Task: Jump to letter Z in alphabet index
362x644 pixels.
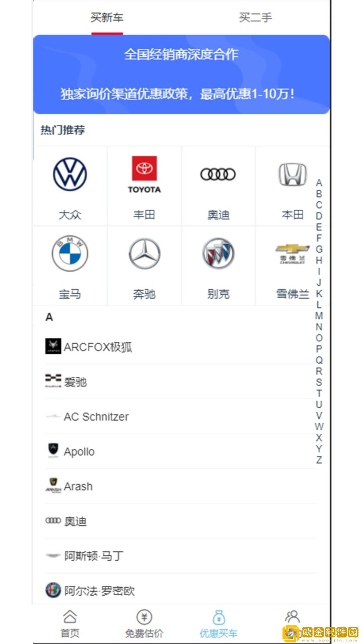Action: (319, 460)
